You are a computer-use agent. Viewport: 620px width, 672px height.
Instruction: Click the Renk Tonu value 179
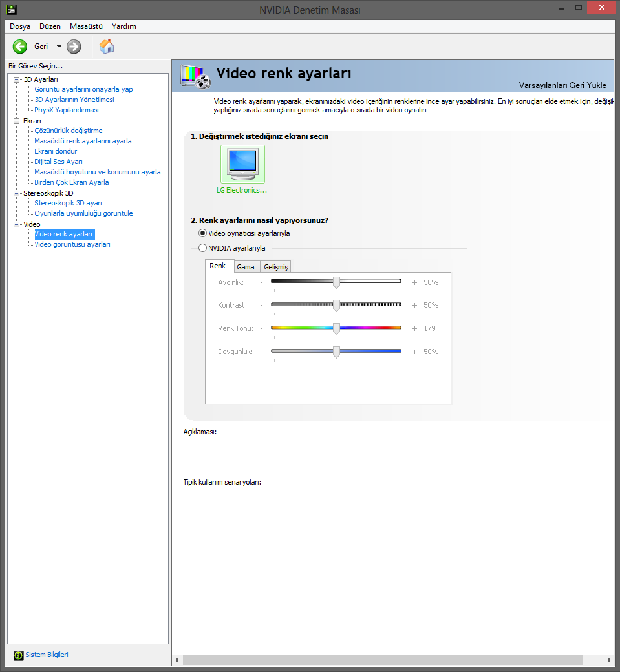click(x=430, y=328)
